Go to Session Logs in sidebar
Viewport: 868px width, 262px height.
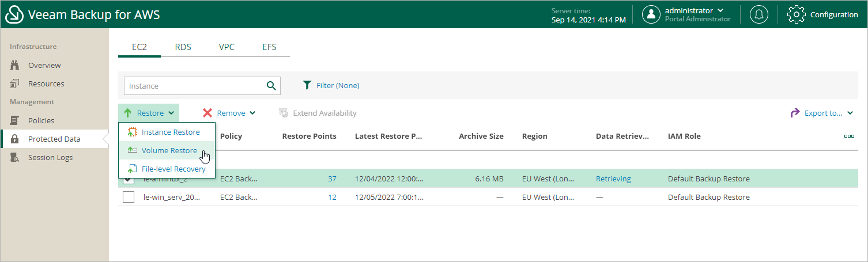(50, 157)
